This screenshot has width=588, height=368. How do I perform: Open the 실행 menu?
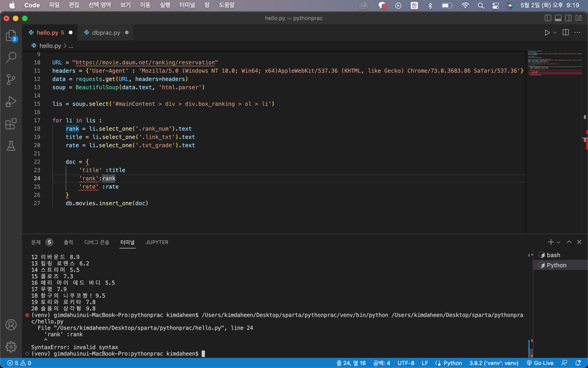pos(165,5)
